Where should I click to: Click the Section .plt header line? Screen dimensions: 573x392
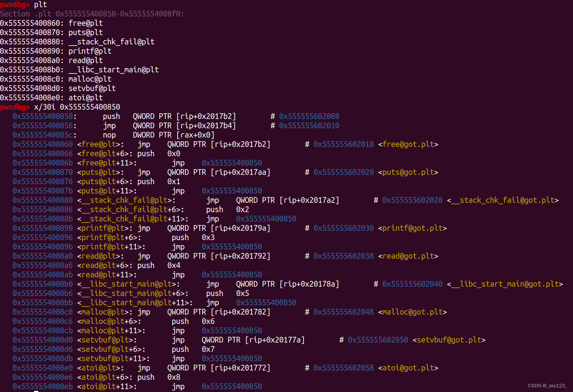[x=92, y=14]
